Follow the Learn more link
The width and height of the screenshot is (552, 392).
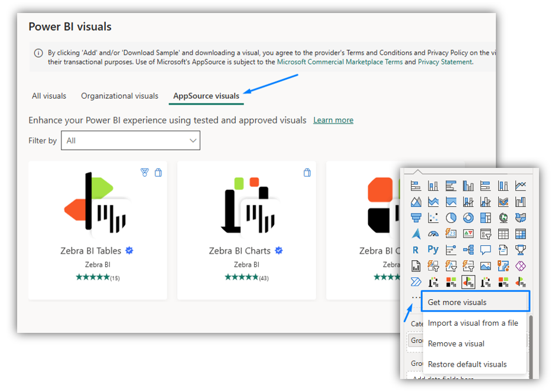click(333, 120)
